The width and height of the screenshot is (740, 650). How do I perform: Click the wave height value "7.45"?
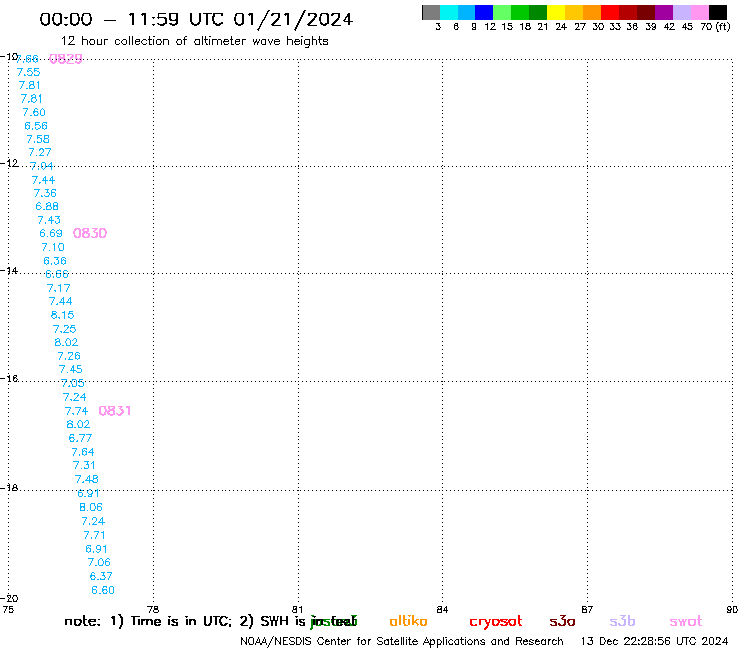click(x=70, y=369)
